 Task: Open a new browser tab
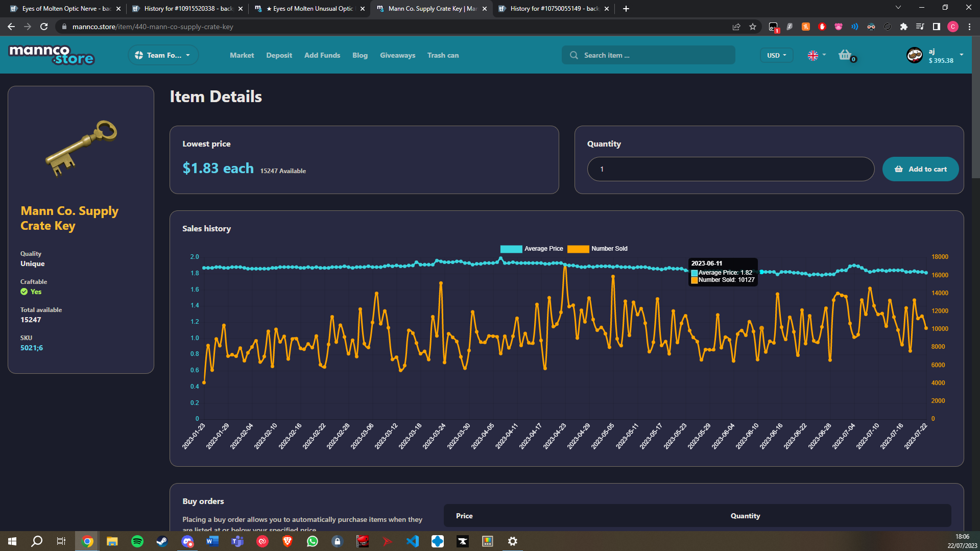[x=626, y=9]
